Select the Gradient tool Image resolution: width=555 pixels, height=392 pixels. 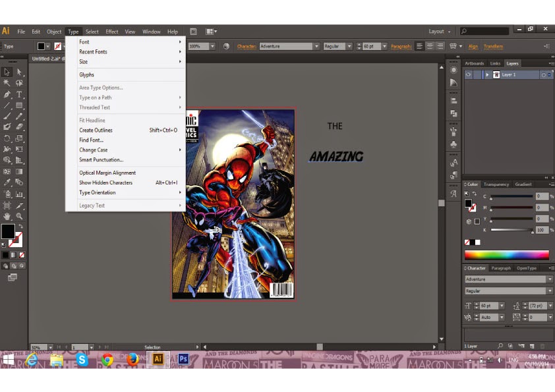19,171
